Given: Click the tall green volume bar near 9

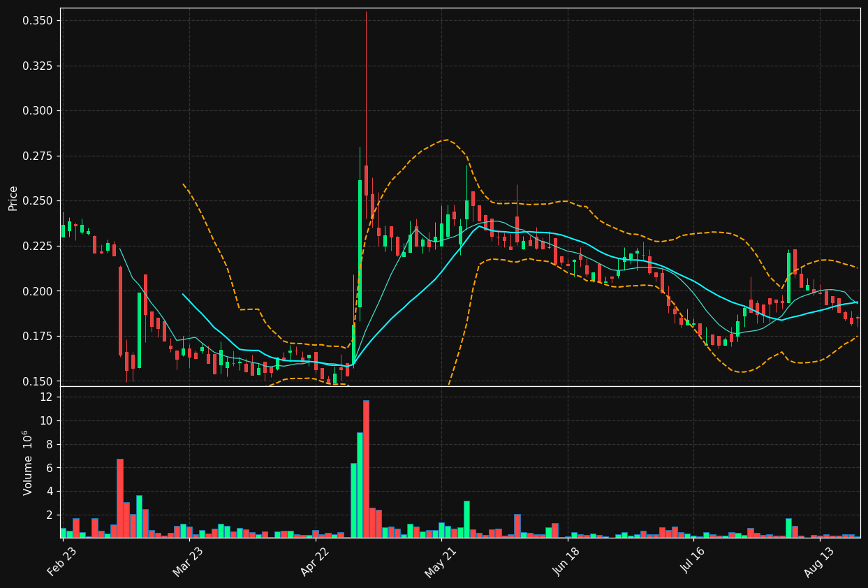Looking at the screenshot, I should tap(360, 485).
